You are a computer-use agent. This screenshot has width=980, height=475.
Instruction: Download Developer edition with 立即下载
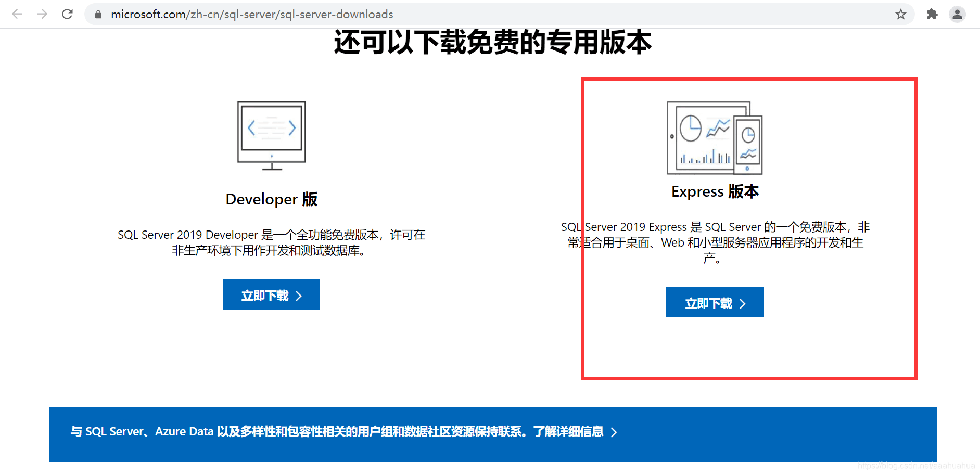[271, 294]
